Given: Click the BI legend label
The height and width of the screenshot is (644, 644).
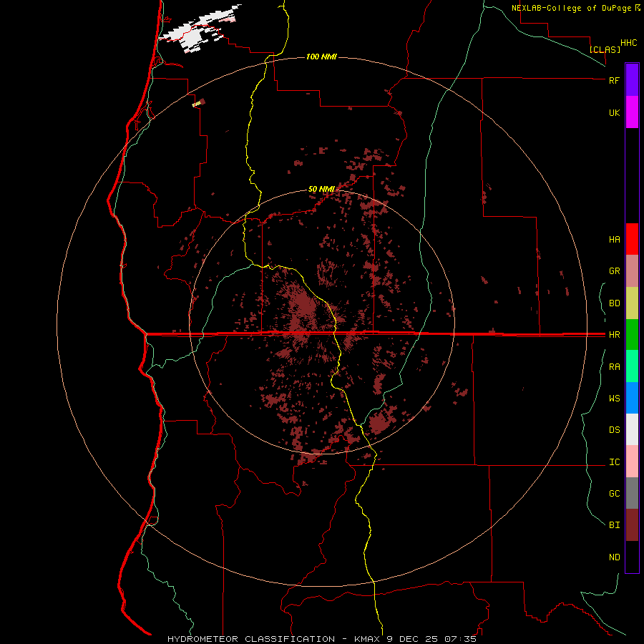Looking at the screenshot, I should pos(614,525).
